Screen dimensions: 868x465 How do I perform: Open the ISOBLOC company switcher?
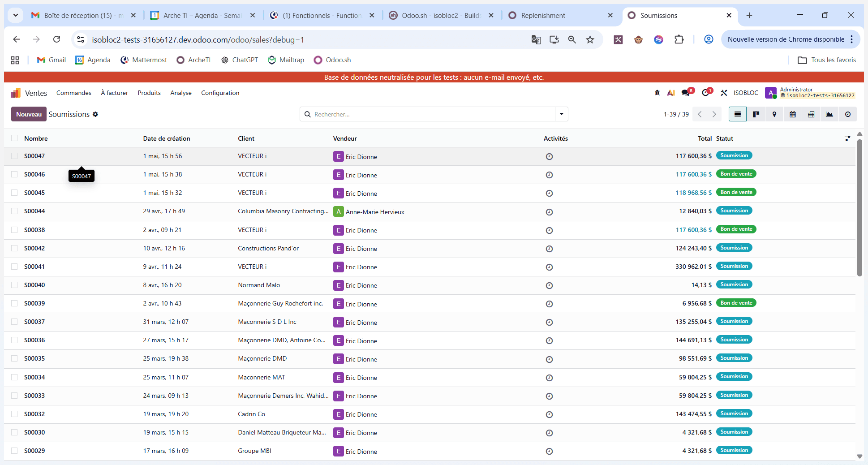tap(746, 93)
